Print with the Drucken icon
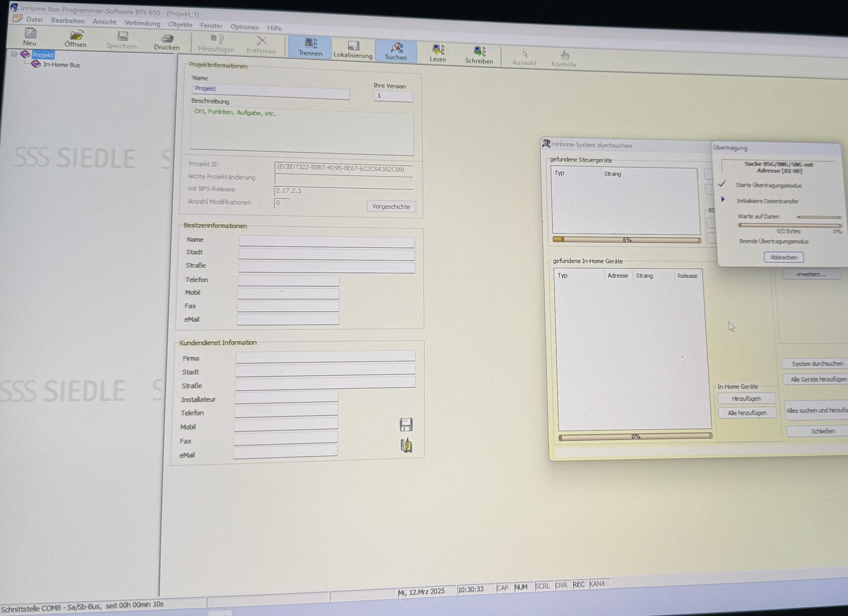The image size is (848, 616). coord(168,38)
